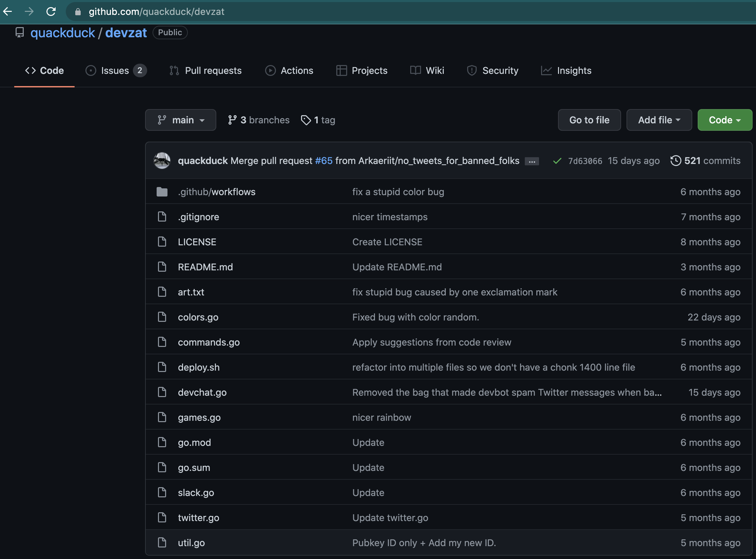The width and height of the screenshot is (756, 559).
Task: Click the file icon next to deploy.sh
Action: (x=162, y=367)
